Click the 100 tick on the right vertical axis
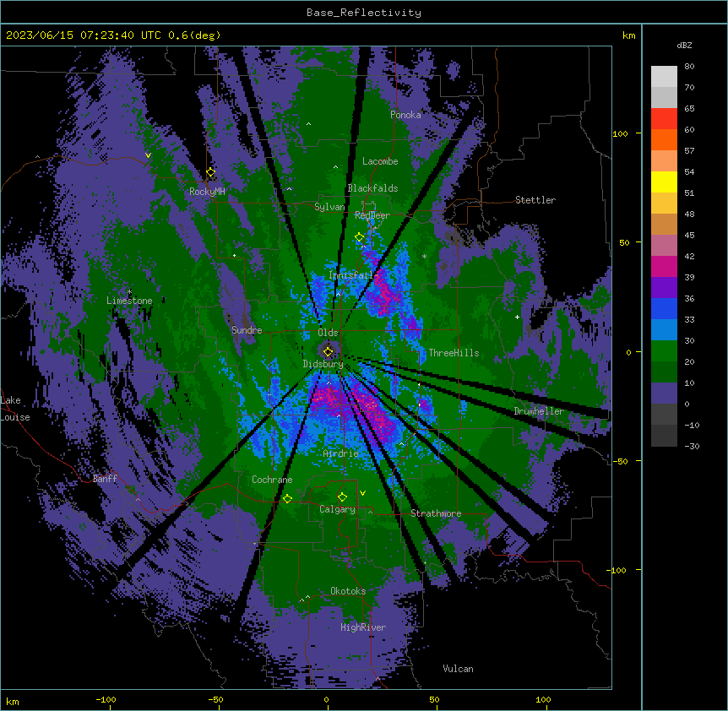The width and height of the screenshot is (728, 711). 620,133
